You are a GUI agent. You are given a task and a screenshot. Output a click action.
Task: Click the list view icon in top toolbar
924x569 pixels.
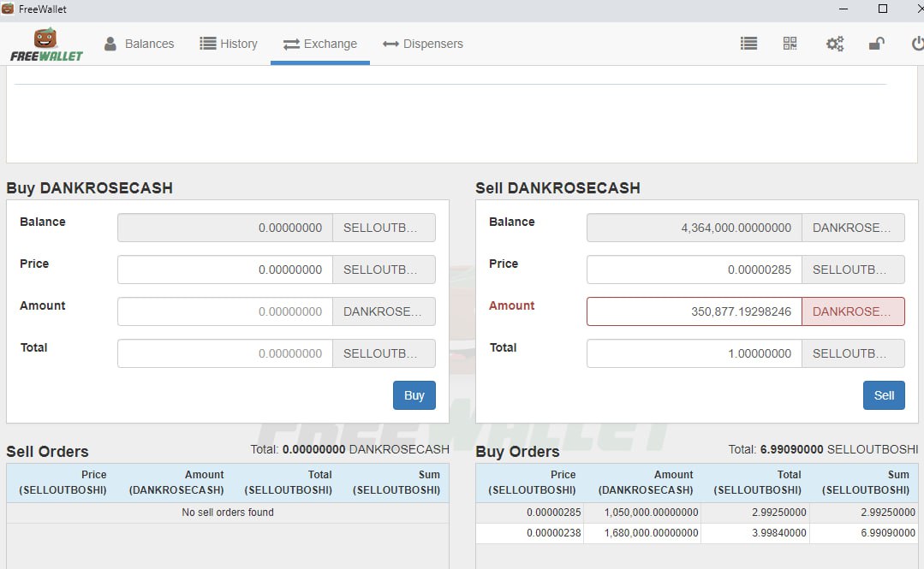pos(748,44)
